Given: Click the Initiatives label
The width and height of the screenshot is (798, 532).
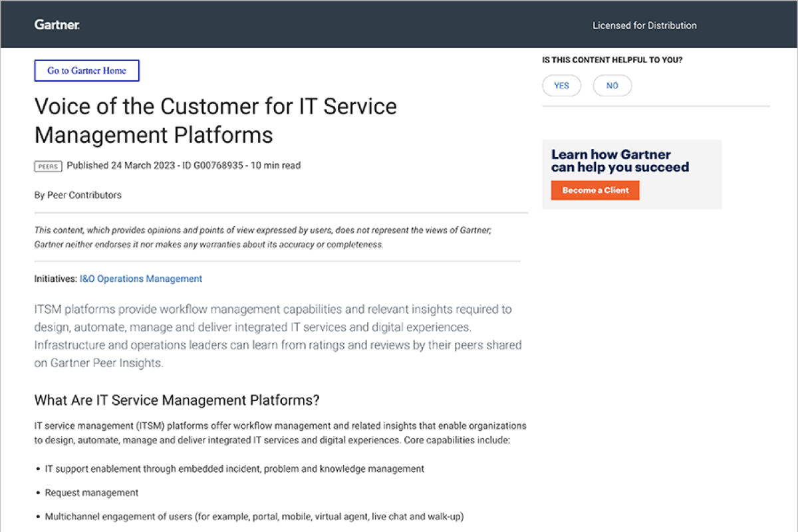Looking at the screenshot, I should 56,279.
